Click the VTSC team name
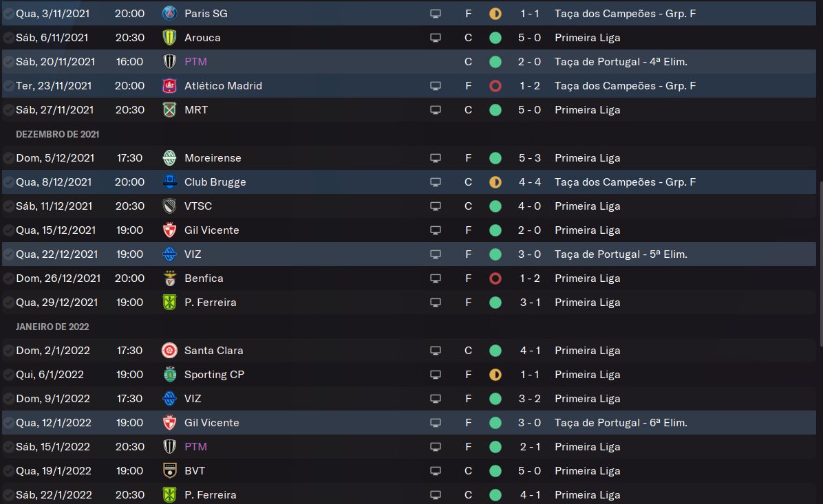The width and height of the screenshot is (823, 504). coord(200,206)
